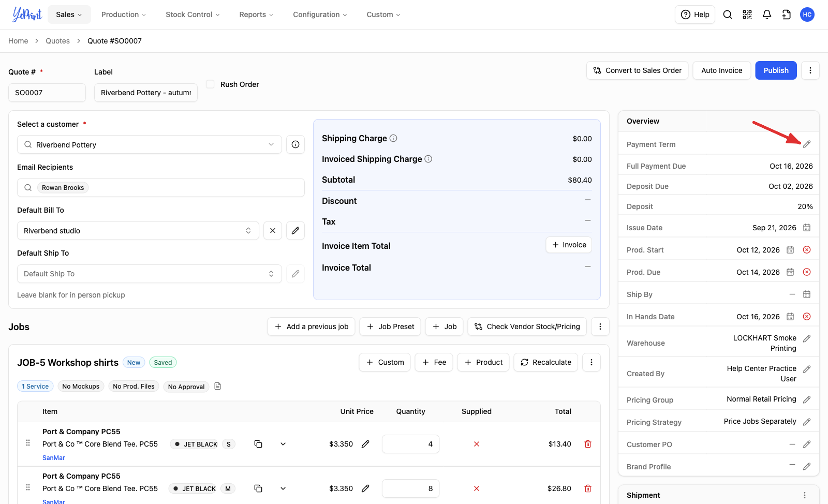The height and width of the screenshot is (504, 828).
Task: Enable the Rush Order checkbox
Action: 210,84
